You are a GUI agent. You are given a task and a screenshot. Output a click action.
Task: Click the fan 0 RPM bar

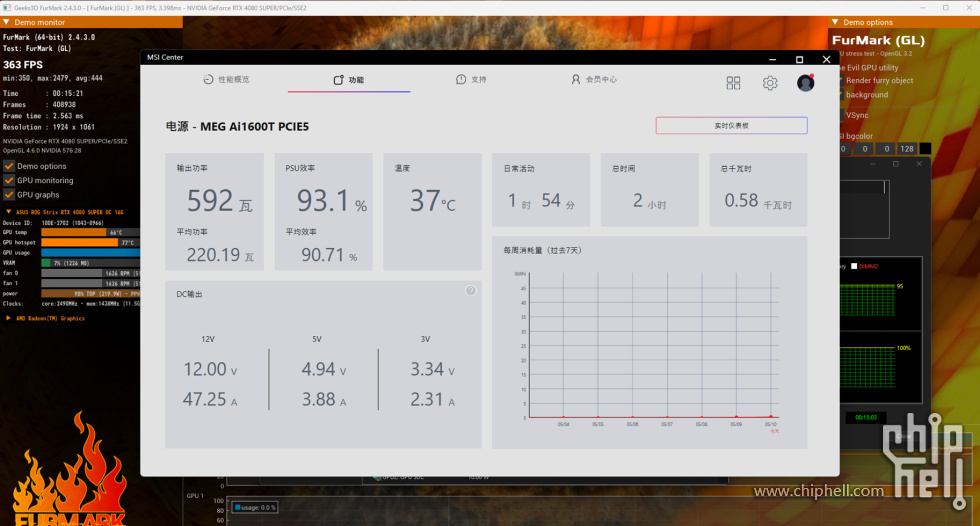click(90, 273)
